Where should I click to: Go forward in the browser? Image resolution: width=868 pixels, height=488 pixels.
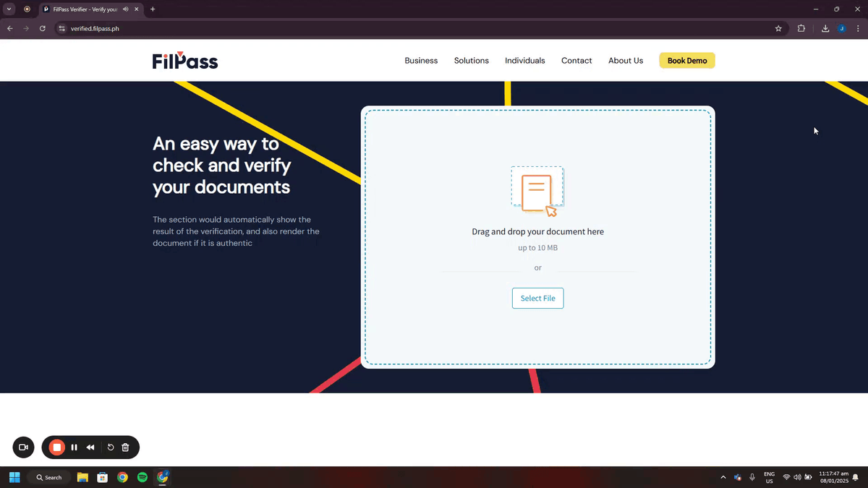pyautogui.click(x=26, y=28)
